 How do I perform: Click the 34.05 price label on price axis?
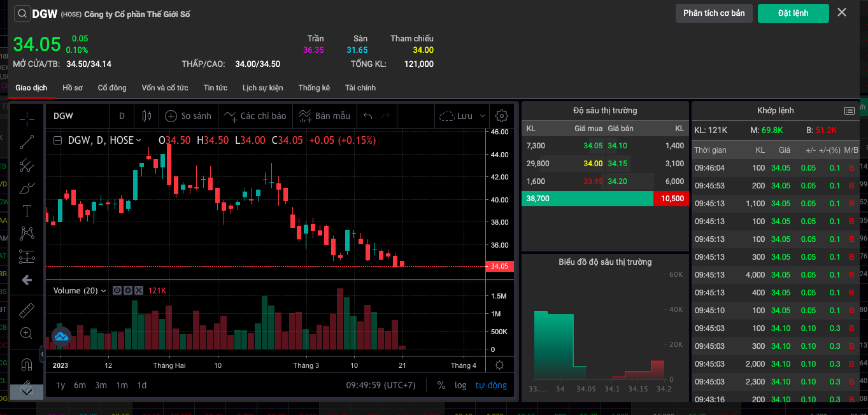pos(500,266)
